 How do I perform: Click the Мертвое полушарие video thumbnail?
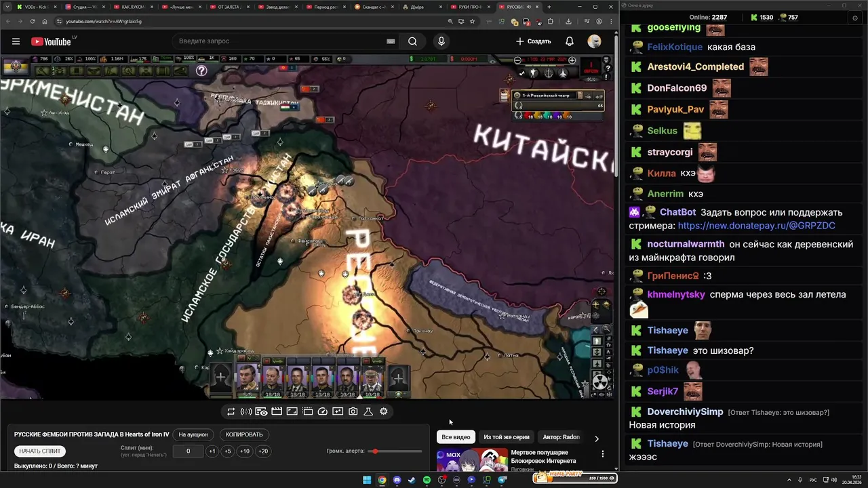472,461
